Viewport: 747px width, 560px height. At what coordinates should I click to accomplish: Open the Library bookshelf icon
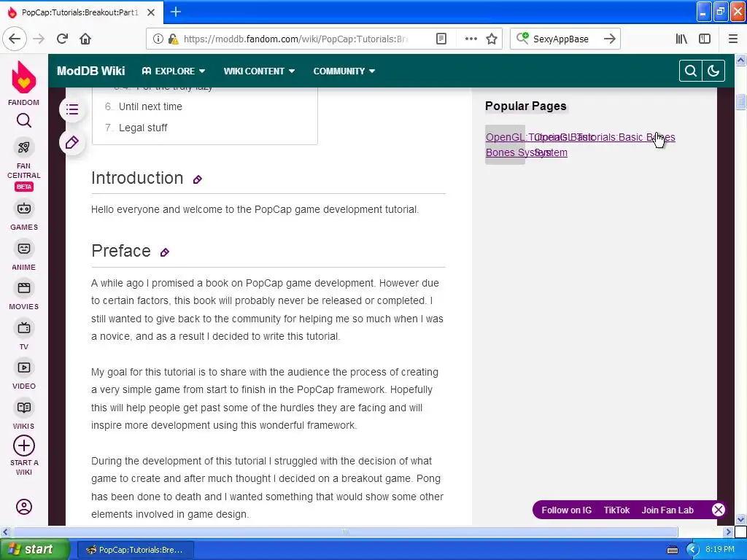(x=681, y=39)
